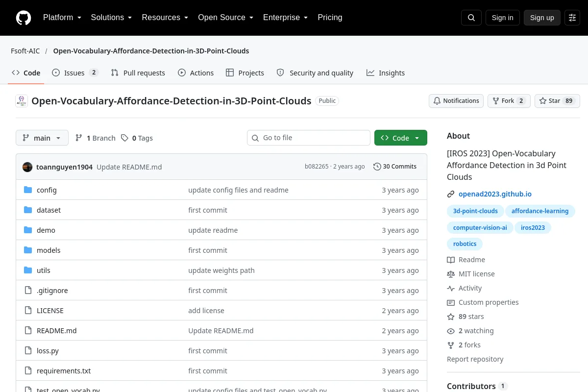Click the tag icon beside 0 Tags
This screenshot has width=588, height=392.
point(125,138)
